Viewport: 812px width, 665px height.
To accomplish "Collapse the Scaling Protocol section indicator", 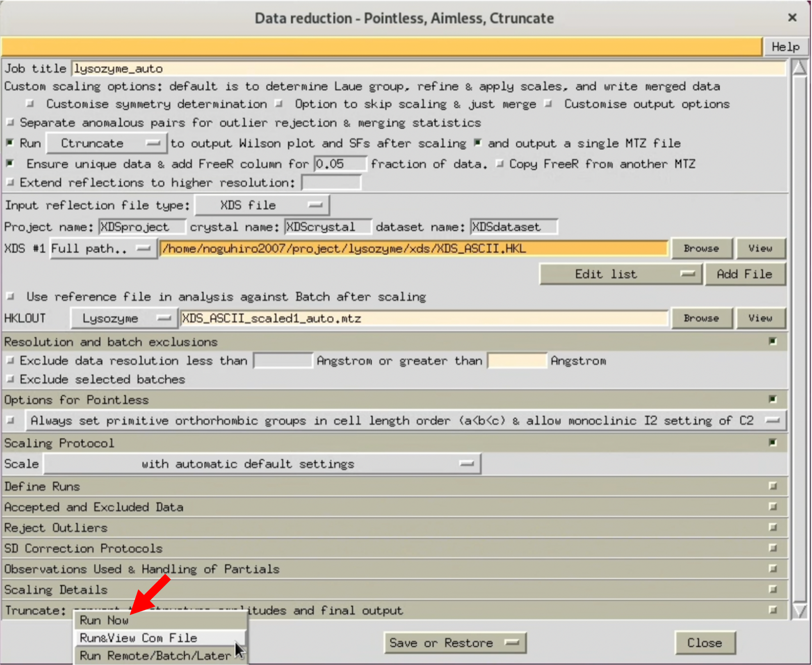I will tap(773, 443).
